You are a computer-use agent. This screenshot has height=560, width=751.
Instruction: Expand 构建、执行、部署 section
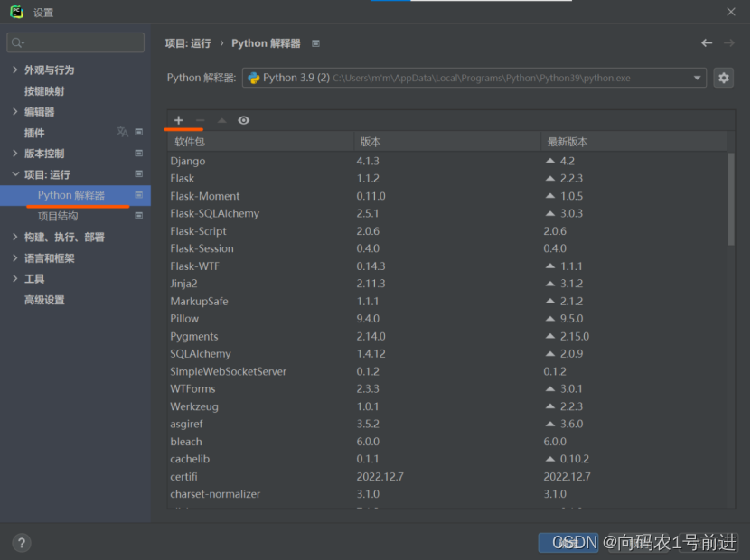pos(14,237)
